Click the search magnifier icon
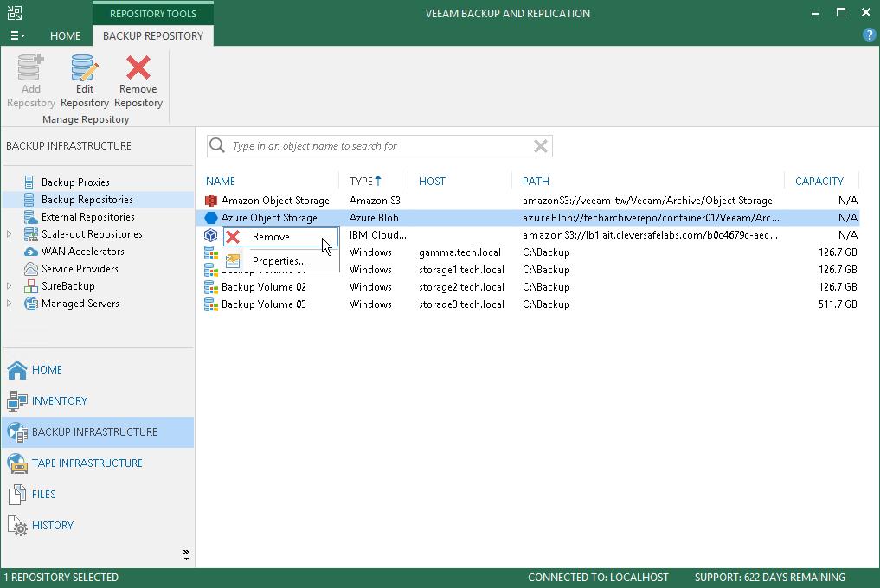The image size is (880, 588). (x=217, y=146)
